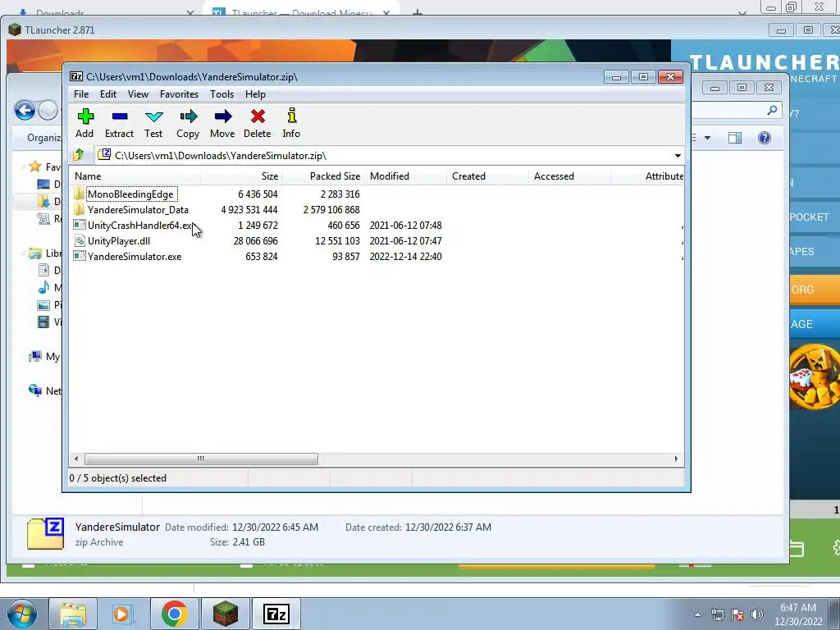Screen dimensions: 840x630
Task: Open the Tools menu
Action: coord(221,94)
